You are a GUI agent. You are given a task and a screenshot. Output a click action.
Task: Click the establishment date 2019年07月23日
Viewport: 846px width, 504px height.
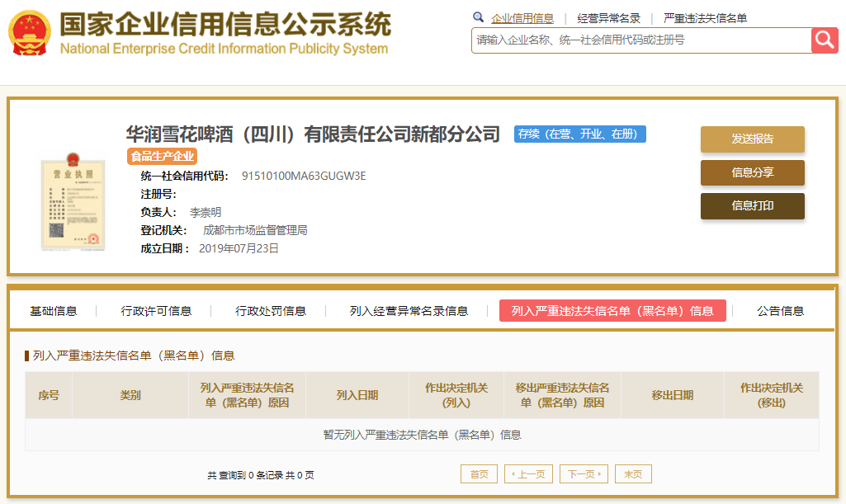tap(239, 248)
